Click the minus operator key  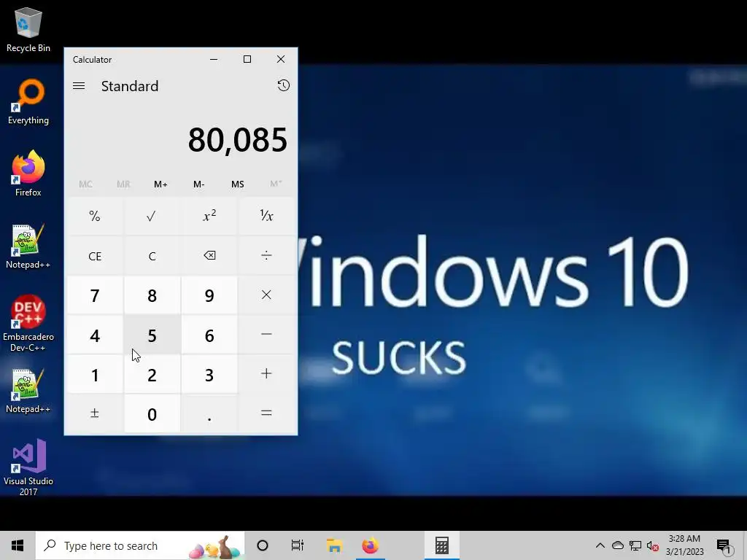click(x=266, y=335)
